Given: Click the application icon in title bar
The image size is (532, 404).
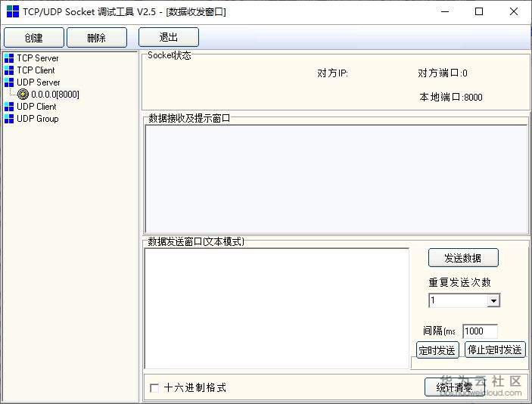Looking at the screenshot, I should [x=13, y=11].
